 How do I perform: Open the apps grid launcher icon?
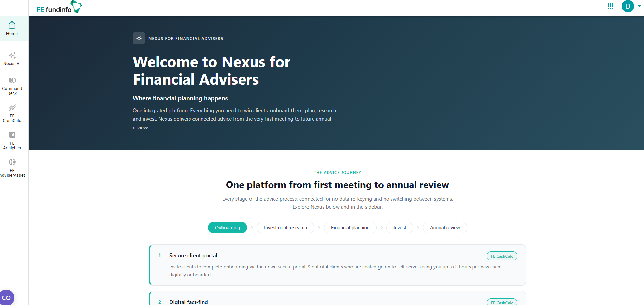[x=611, y=6]
